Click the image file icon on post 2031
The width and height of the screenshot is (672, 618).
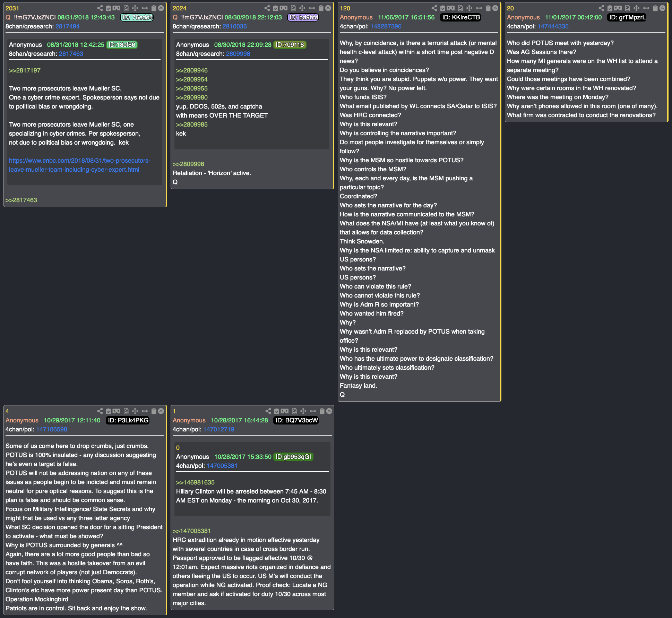[126, 8]
